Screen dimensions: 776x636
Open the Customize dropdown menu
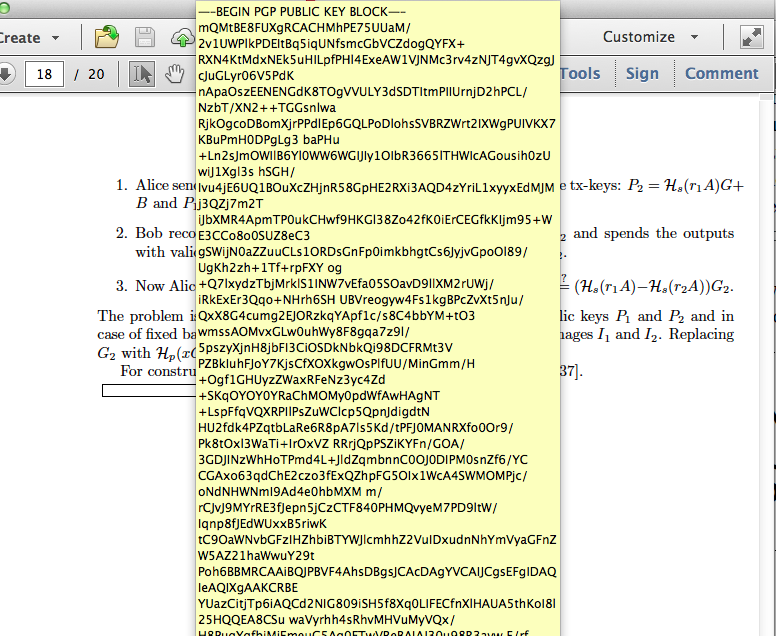pos(650,37)
